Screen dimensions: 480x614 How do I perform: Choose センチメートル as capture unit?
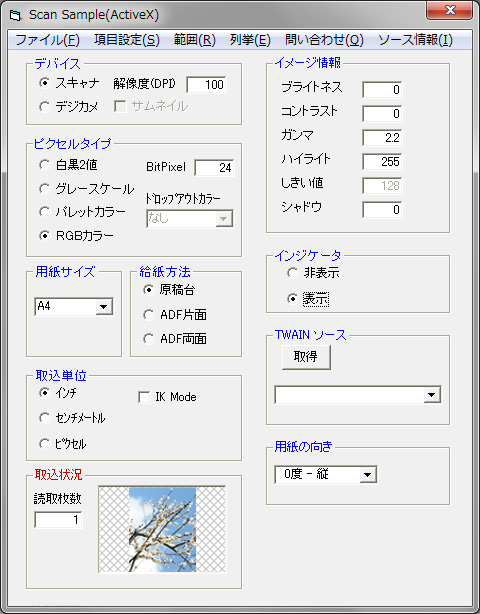(45, 418)
